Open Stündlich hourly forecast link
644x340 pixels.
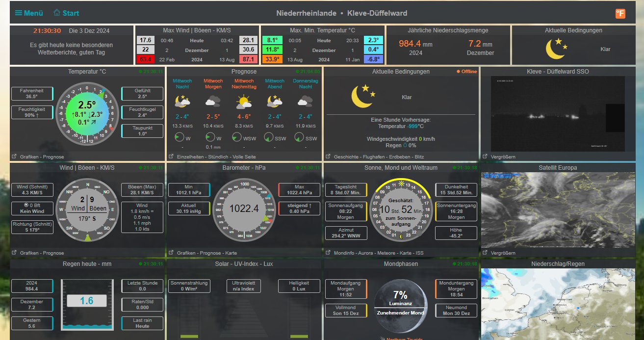click(219, 157)
